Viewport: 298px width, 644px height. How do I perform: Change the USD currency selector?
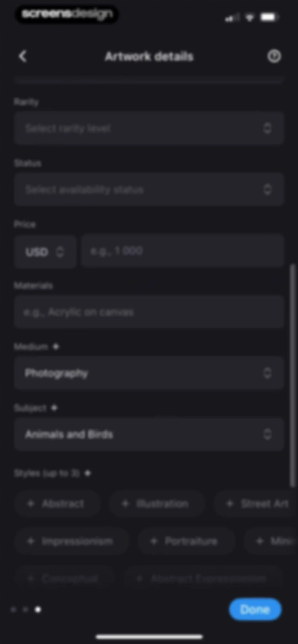[45, 252]
